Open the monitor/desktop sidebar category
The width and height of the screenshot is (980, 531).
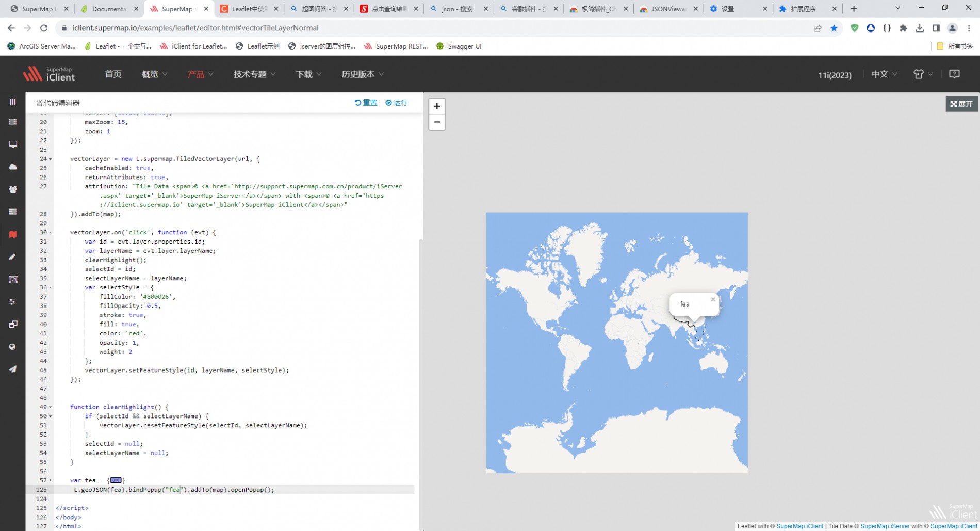click(x=13, y=144)
